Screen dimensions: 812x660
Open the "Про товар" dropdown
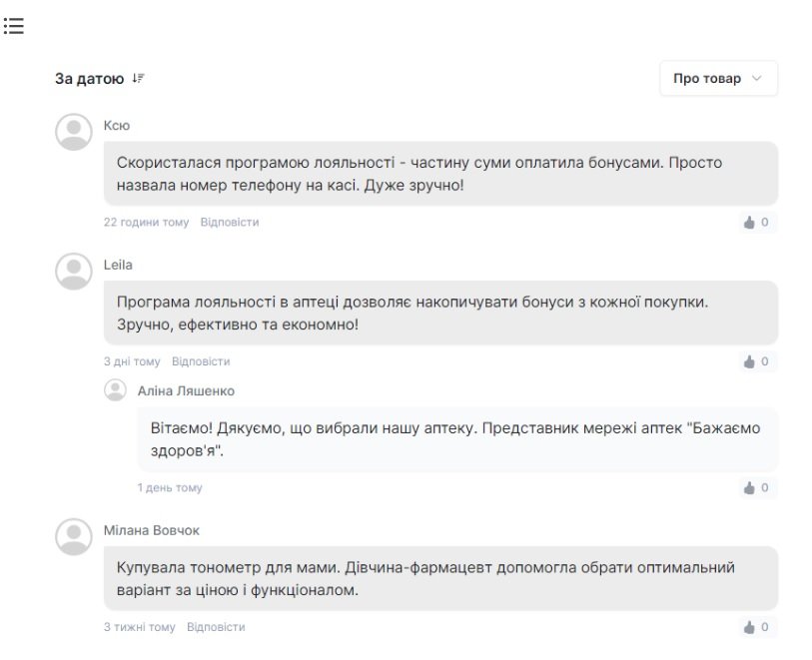[x=718, y=79]
